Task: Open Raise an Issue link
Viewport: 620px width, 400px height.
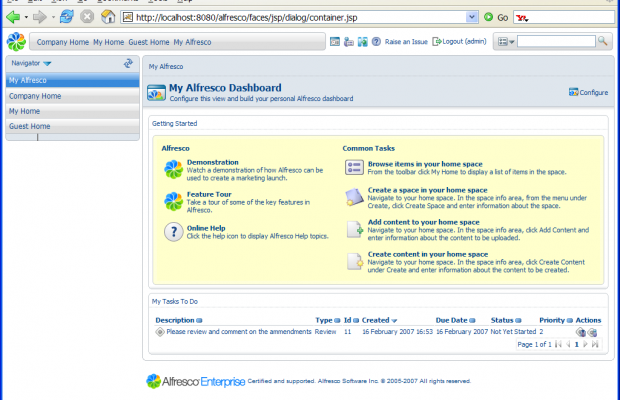Action: tap(407, 42)
